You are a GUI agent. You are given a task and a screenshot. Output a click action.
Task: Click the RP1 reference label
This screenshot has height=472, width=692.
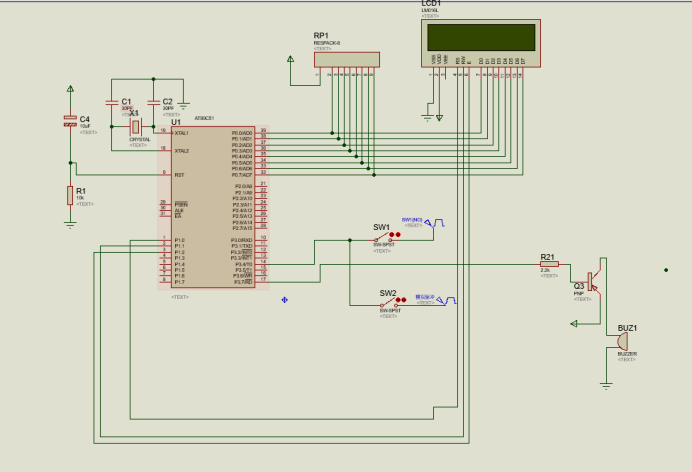321,36
